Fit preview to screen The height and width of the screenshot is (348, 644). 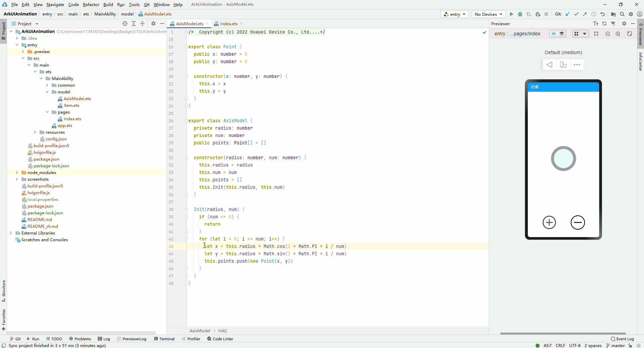(630, 34)
